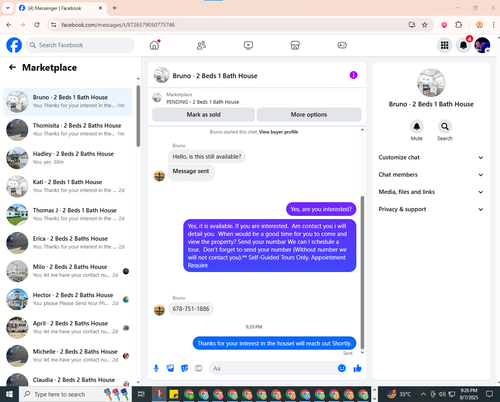Open chat with Thomisita
This screenshot has height=402, width=500.
pos(68,130)
